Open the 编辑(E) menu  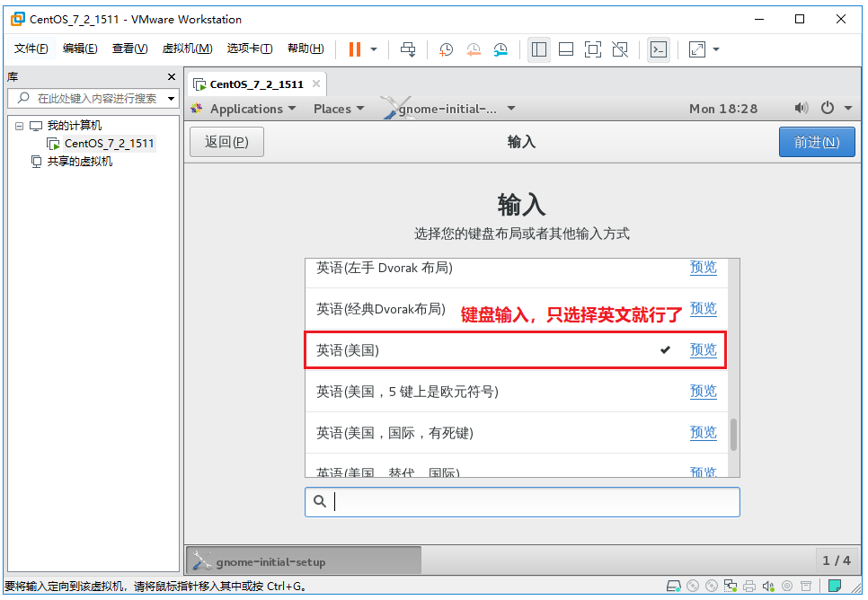point(80,49)
